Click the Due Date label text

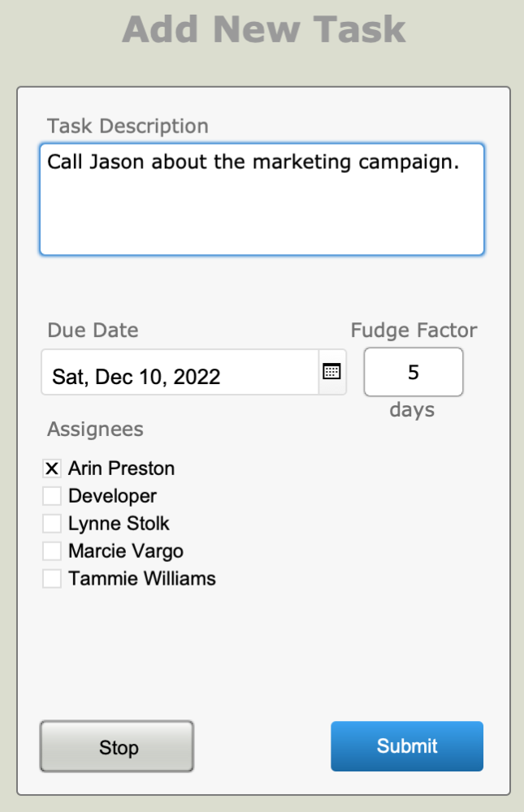[93, 330]
